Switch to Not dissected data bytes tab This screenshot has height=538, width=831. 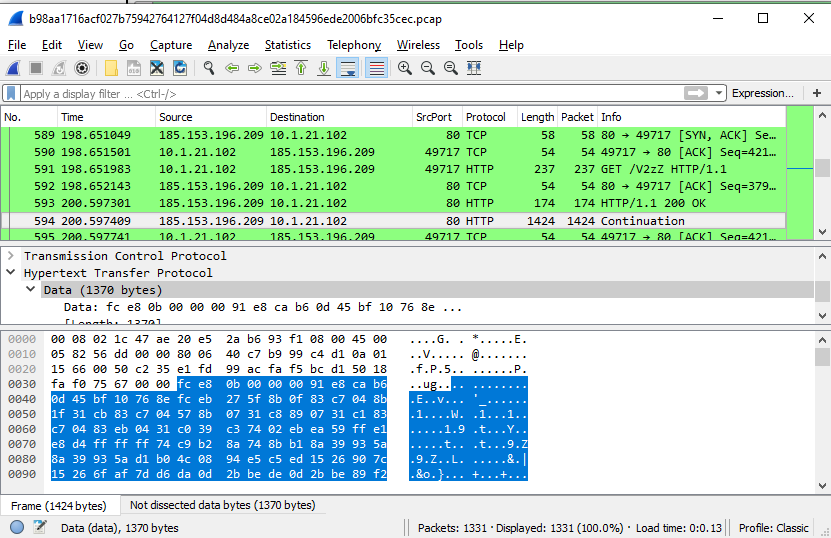(x=223, y=505)
